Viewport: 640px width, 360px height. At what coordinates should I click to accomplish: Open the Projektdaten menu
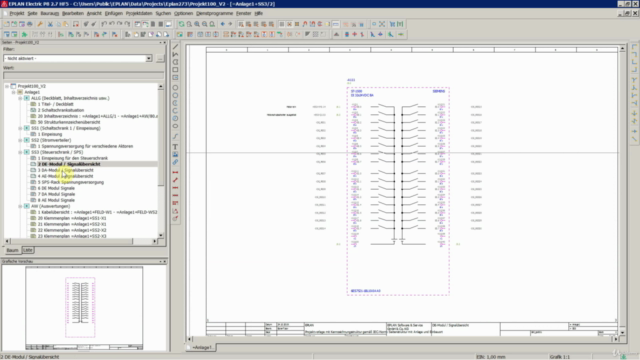[139, 13]
